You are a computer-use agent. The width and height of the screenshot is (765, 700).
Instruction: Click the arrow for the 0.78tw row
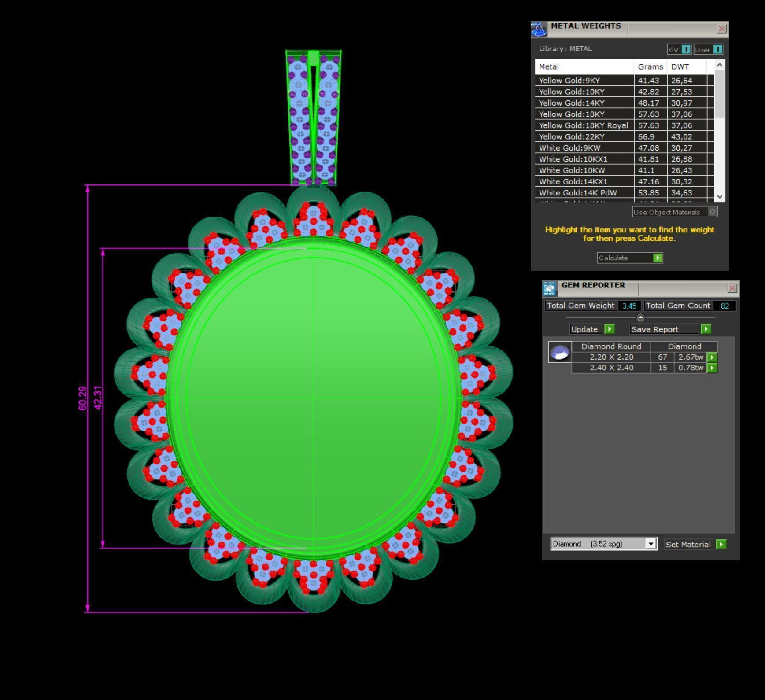712,368
